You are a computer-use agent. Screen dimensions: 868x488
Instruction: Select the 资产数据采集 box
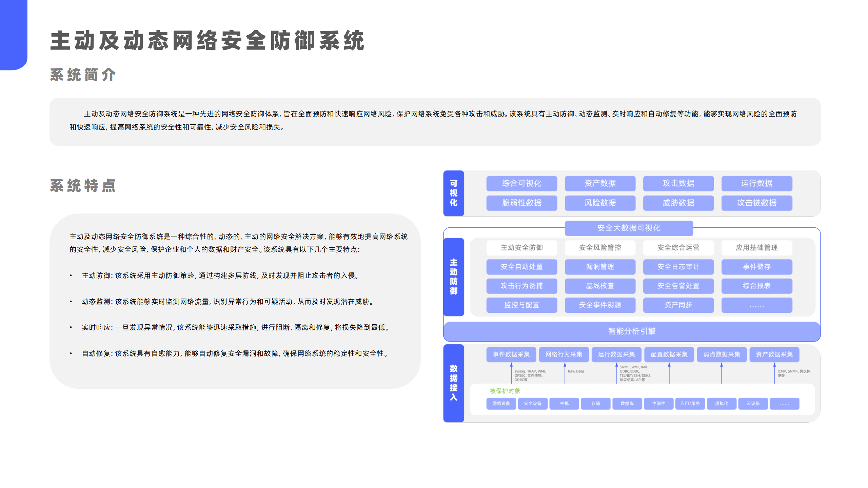tap(774, 354)
